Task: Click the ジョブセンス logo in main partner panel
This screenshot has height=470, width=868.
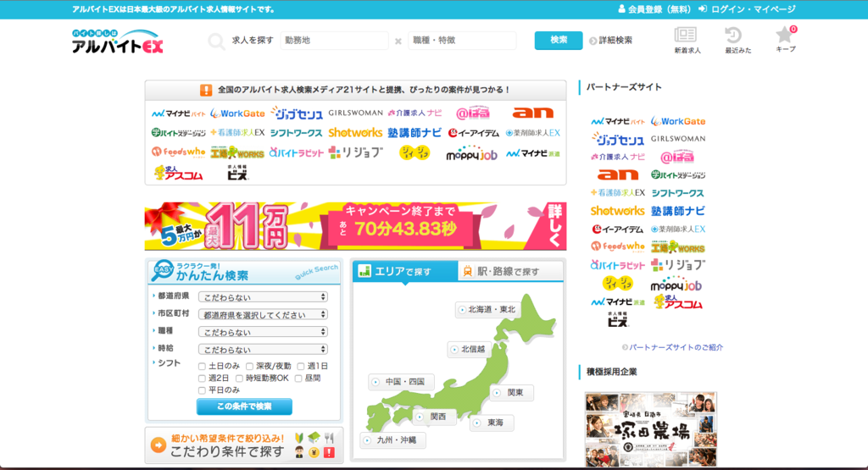Action: [297, 113]
